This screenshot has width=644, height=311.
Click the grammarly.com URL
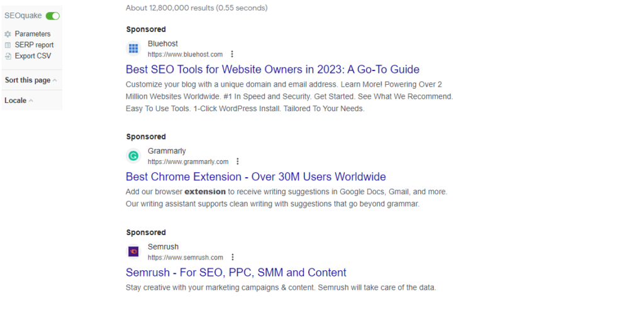(188, 161)
